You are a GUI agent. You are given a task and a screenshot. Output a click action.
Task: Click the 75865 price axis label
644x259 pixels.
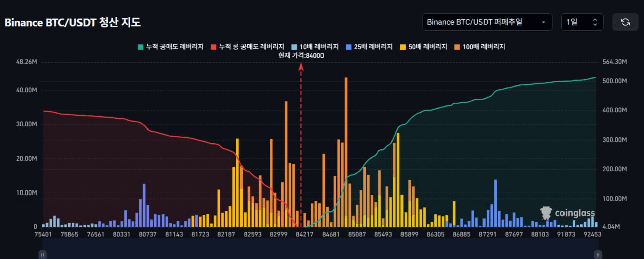coord(69,234)
